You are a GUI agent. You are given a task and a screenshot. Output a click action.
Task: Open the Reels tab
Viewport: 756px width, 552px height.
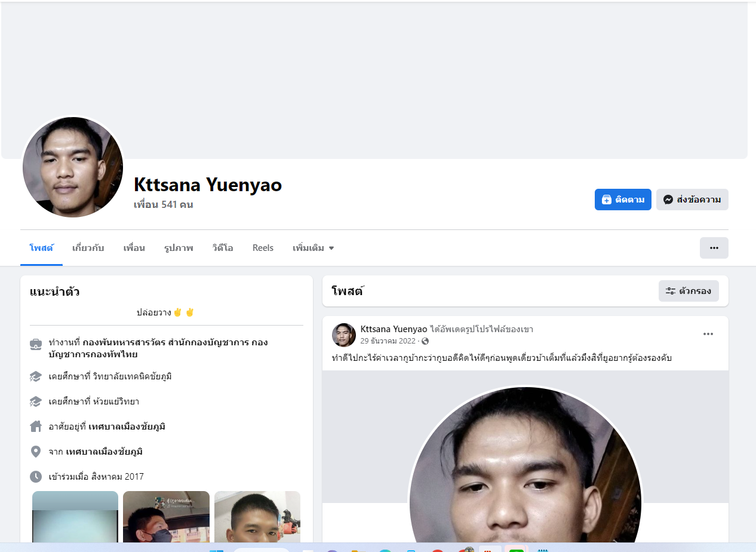coord(263,248)
